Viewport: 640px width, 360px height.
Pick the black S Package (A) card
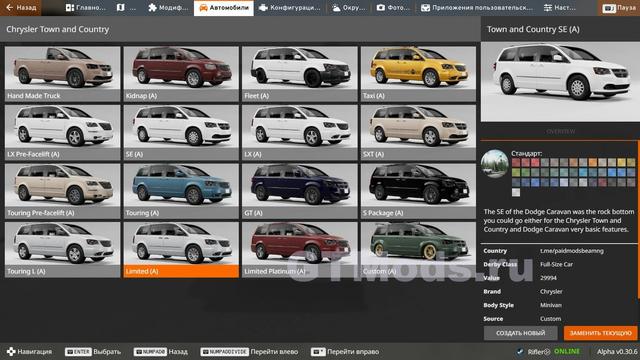pyautogui.click(x=418, y=191)
